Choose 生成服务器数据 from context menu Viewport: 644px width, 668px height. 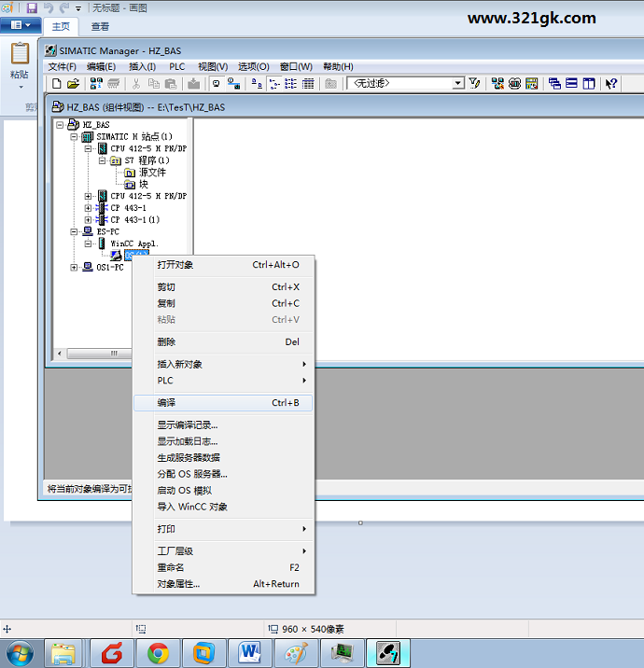coord(224,458)
